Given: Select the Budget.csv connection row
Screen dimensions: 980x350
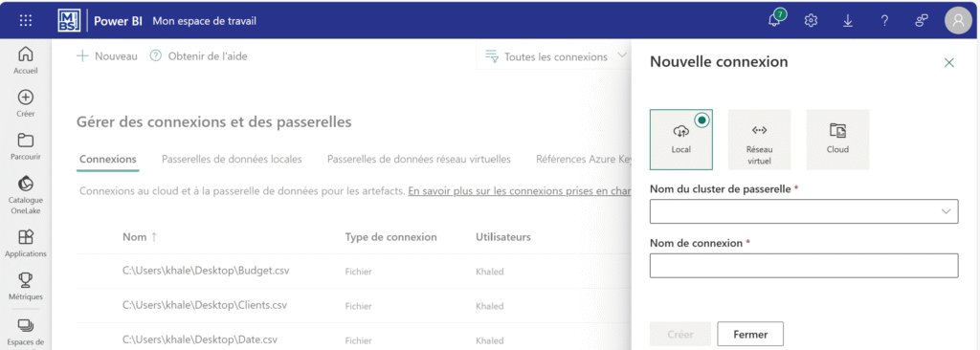Looking at the screenshot, I should pyautogui.click(x=354, y=272).
